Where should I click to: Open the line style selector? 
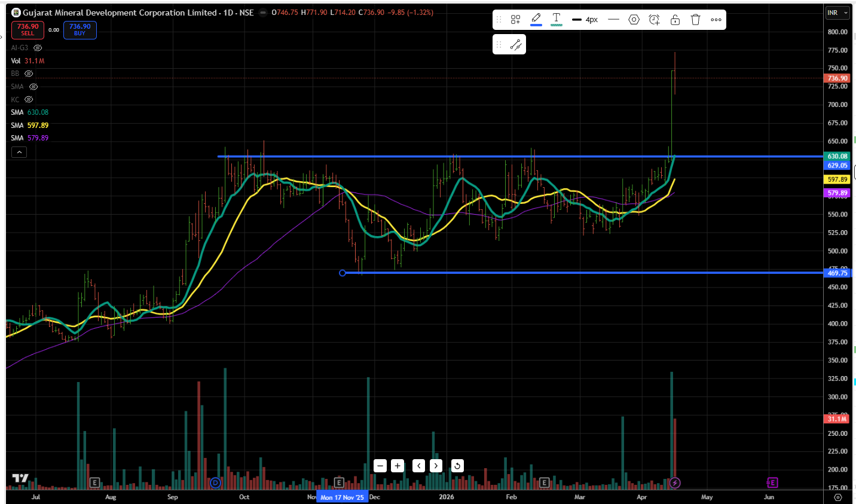[613, 20]
